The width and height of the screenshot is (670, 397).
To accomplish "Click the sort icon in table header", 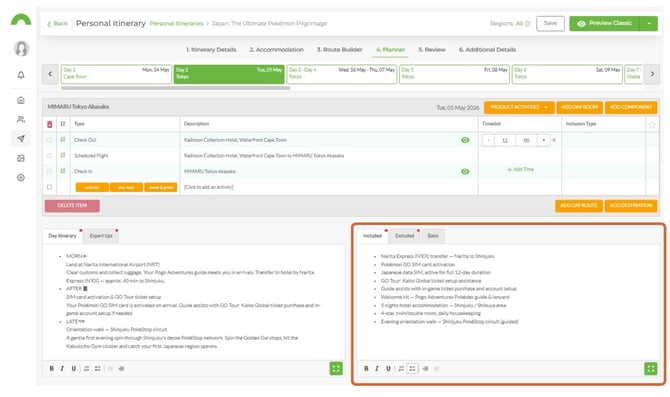I will point(63,124).
